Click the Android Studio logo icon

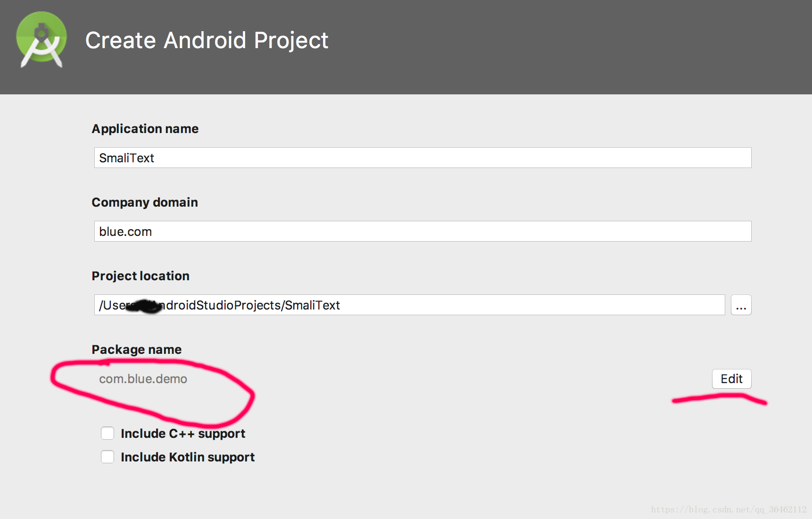click(41, 40)
